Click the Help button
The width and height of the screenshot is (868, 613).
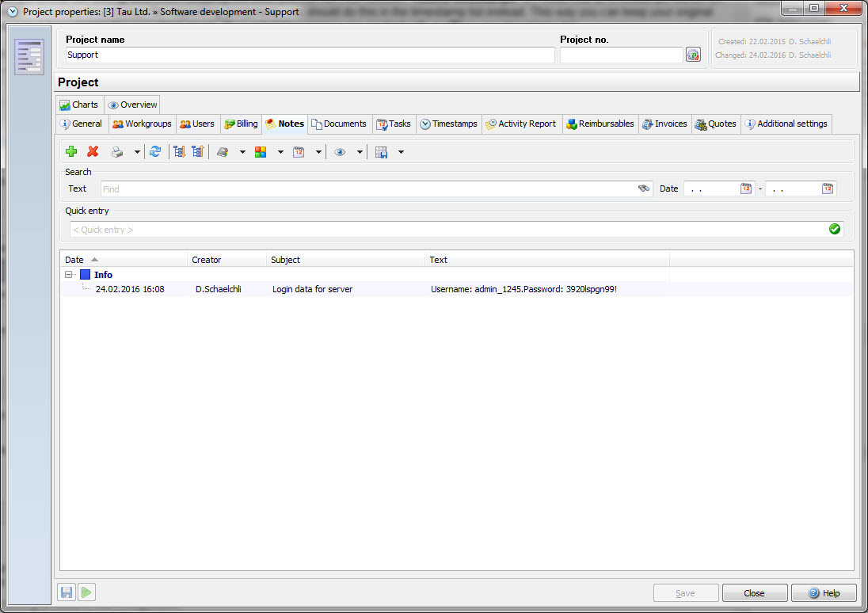[824, 593]
